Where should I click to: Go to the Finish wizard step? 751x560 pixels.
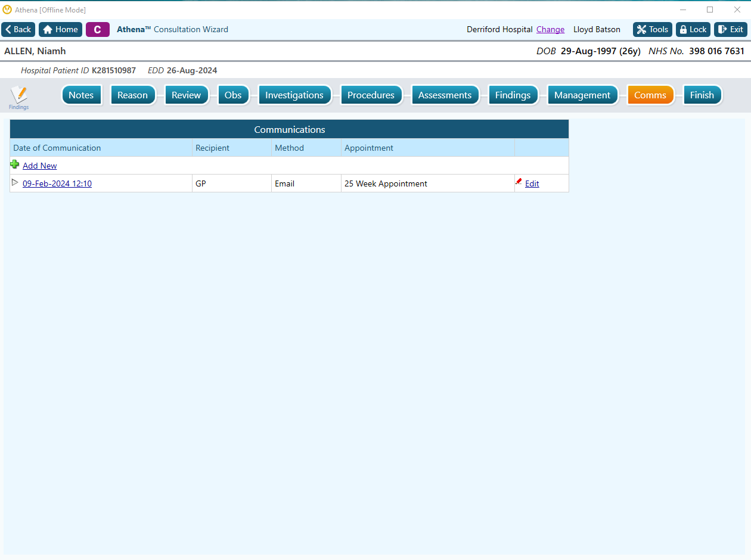(x=702, y=95)
